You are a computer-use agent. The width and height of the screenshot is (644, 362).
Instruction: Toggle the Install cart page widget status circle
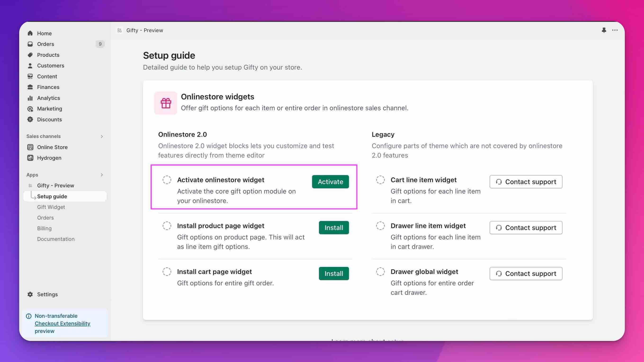tap(167, 272)
